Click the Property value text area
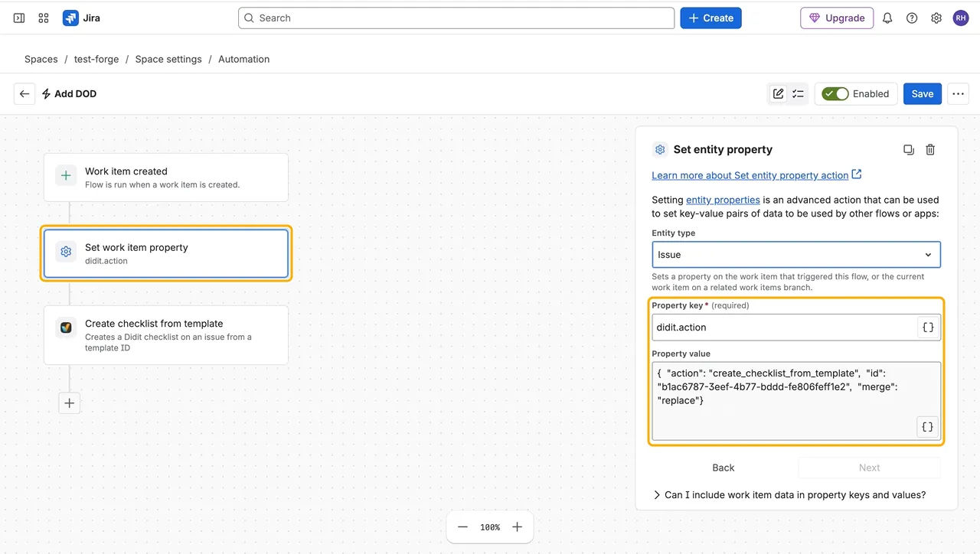 (x=796, y=401)
